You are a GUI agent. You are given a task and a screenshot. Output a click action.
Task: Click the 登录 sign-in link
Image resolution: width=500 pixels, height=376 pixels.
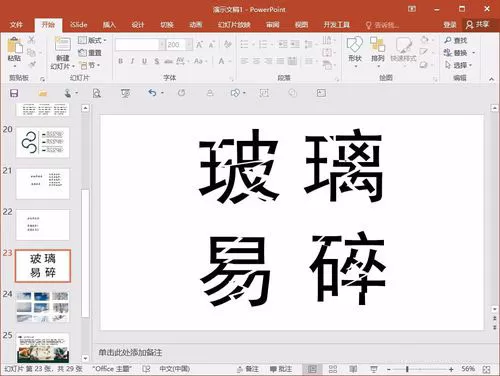[450, 25]
